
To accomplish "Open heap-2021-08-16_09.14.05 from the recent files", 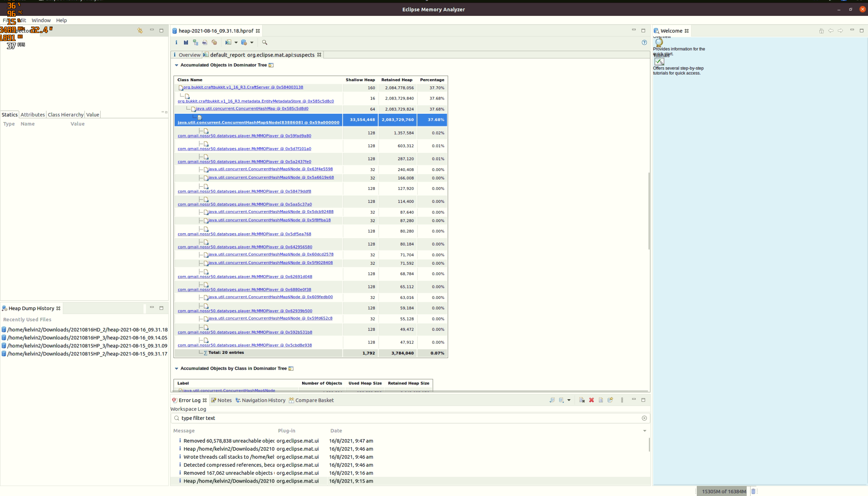I will 84,338.
